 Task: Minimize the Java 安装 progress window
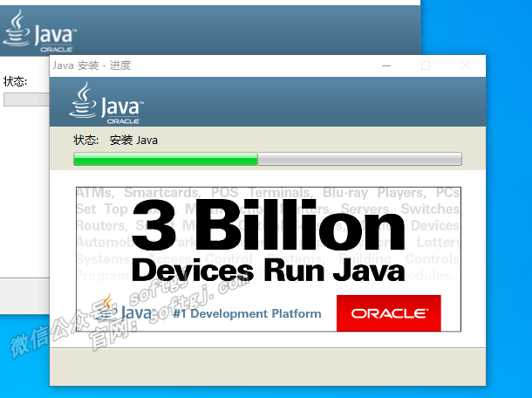pyautogui.click(x=386, y=65)
